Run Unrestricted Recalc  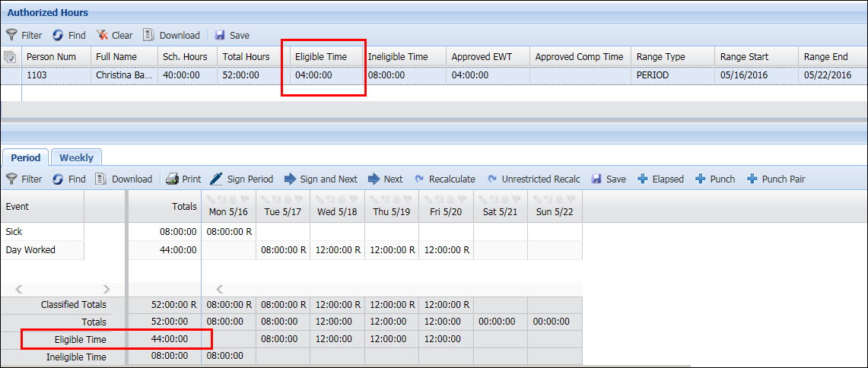click(x=533, y=179)
